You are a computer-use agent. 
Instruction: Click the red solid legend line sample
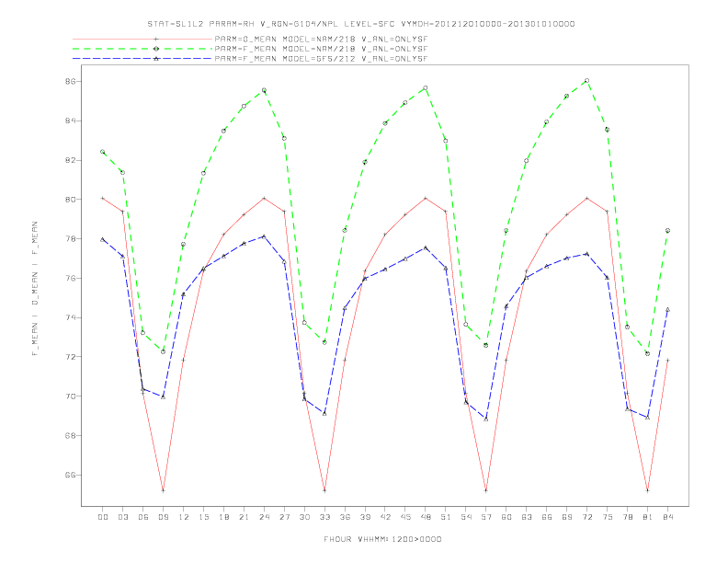pos(142,40)
